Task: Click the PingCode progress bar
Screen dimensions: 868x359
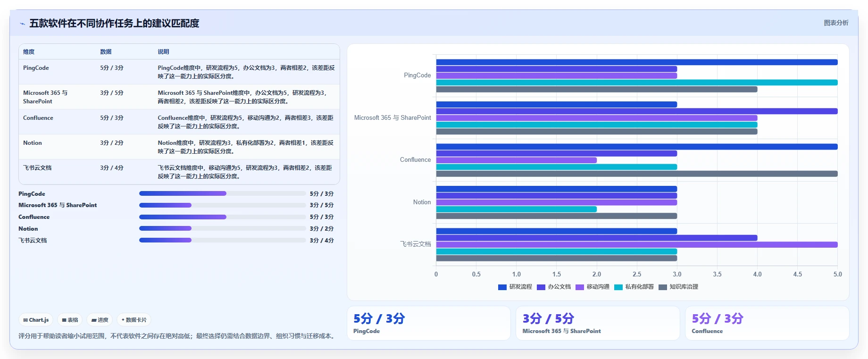Action: pyautogui.click(x=222, y=193)
